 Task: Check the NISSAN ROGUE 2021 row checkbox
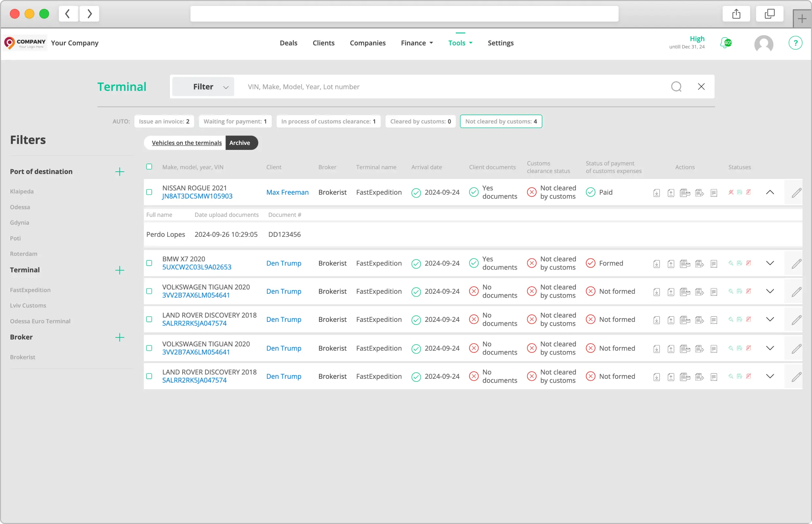tap(149, 192)
